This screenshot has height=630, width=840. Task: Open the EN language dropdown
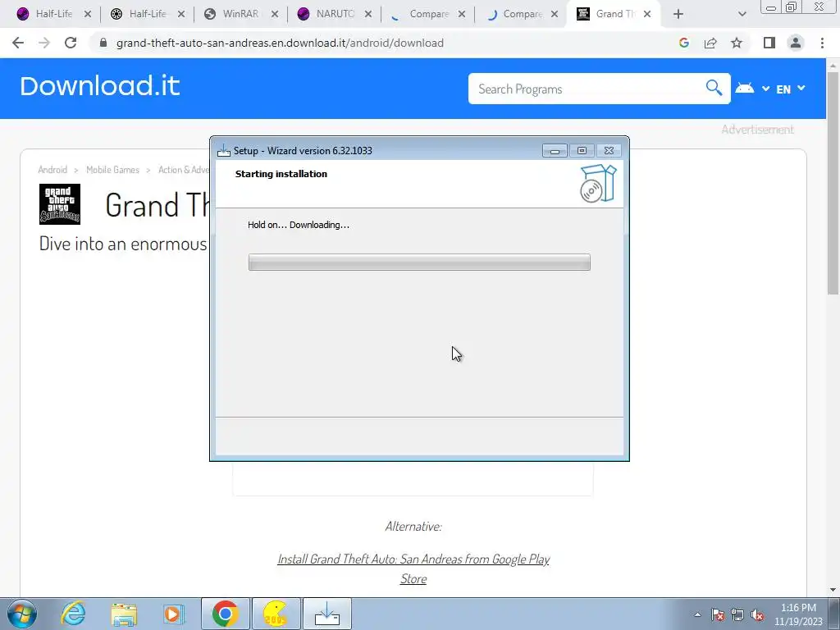pos(790,89)
